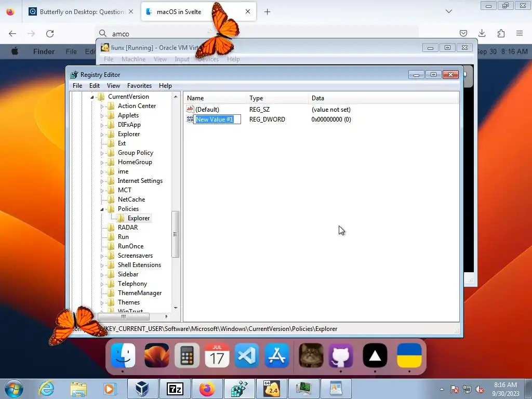Open the Calendar dock icon showing 17
Viewport: 532px width, 399px height.
tap(217, 355)
